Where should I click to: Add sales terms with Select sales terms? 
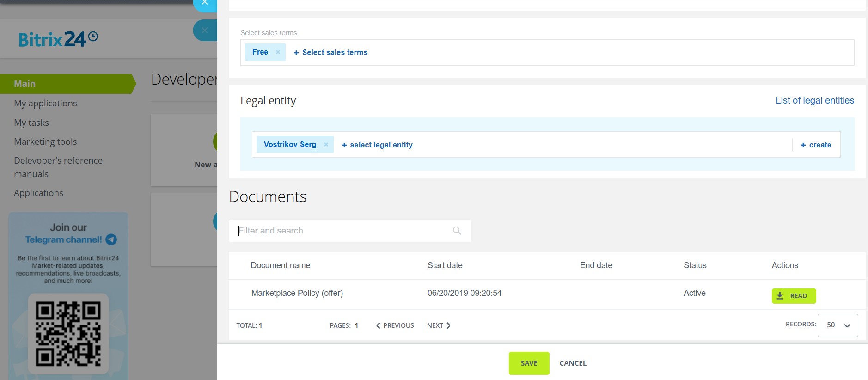(330, 53)
